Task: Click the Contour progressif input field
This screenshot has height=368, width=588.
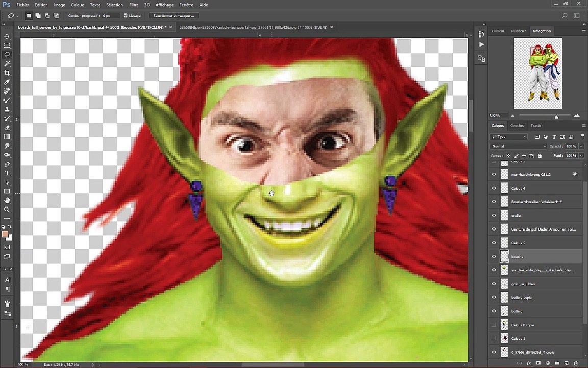Action: (111, 16)
